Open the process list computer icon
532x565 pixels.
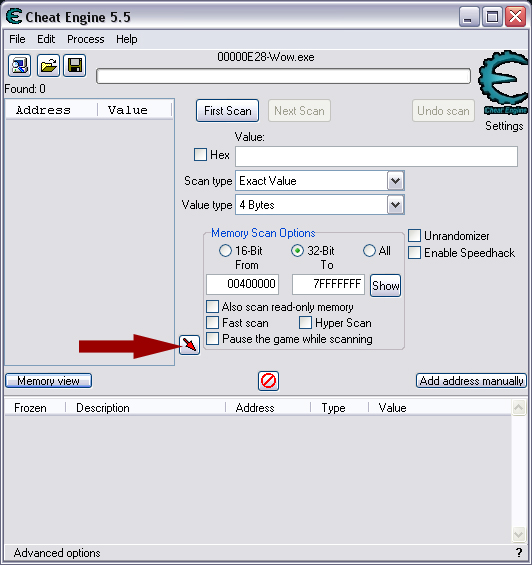pyautogui.click(x=19, y=66)
